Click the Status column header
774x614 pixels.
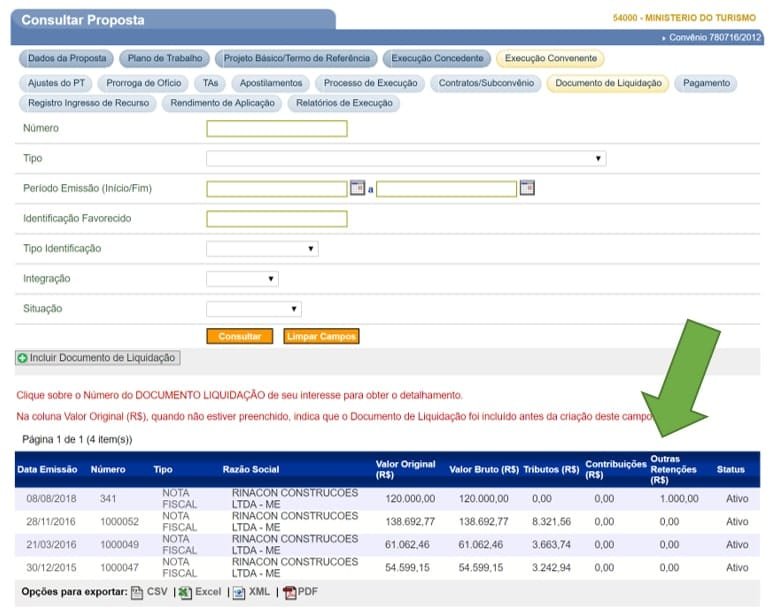(731, 470)
